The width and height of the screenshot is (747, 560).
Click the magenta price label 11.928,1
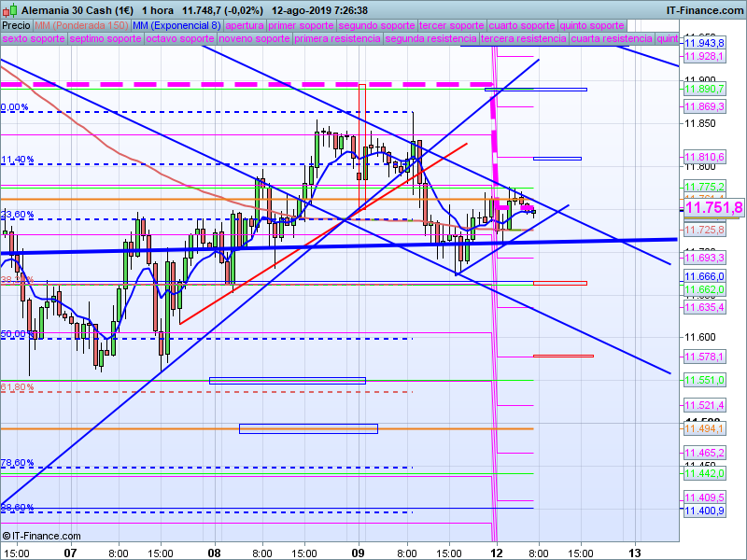(x=705, y=57)
